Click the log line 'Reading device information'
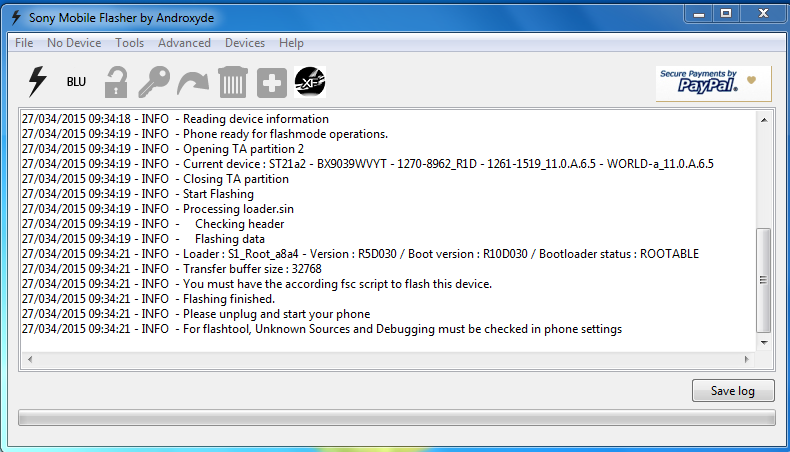790x452 pixels. tap(175, 119)
